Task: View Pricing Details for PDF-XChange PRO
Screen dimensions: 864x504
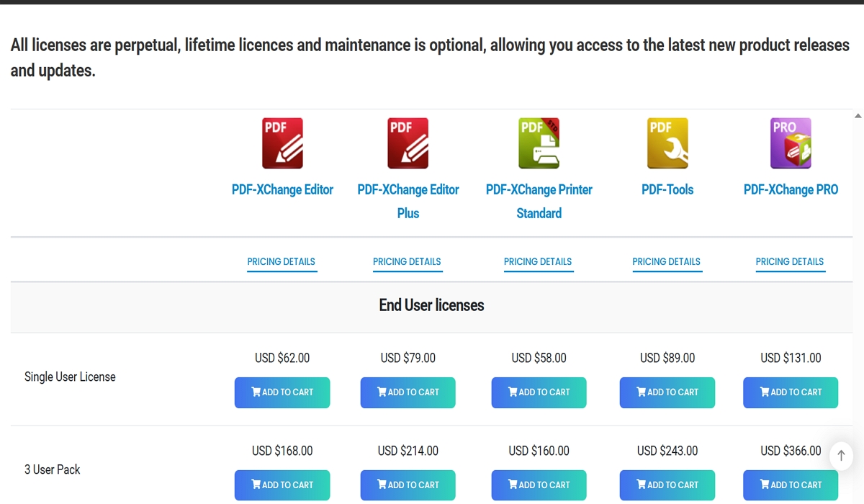Action: coord(790,262)
